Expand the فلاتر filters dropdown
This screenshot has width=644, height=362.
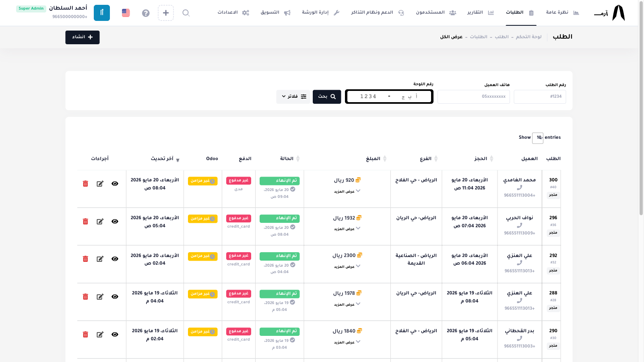click(293, 97)
